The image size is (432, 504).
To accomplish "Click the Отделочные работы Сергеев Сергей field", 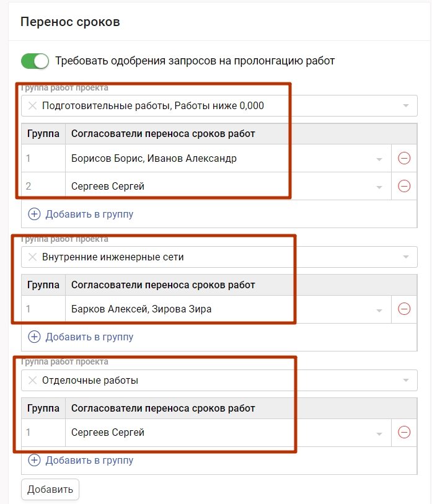I will [x=217, y=432].
